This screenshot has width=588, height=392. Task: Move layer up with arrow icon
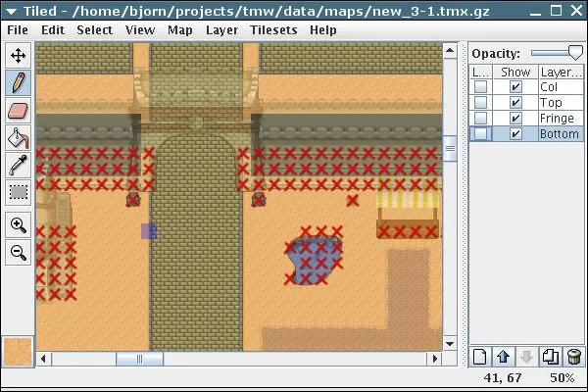click(504, 357)
